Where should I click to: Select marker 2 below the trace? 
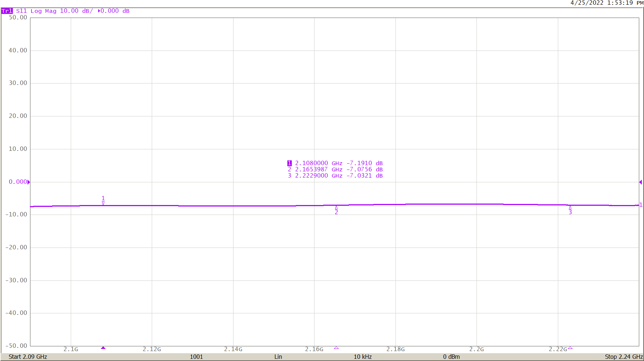[x=336, y=210]
